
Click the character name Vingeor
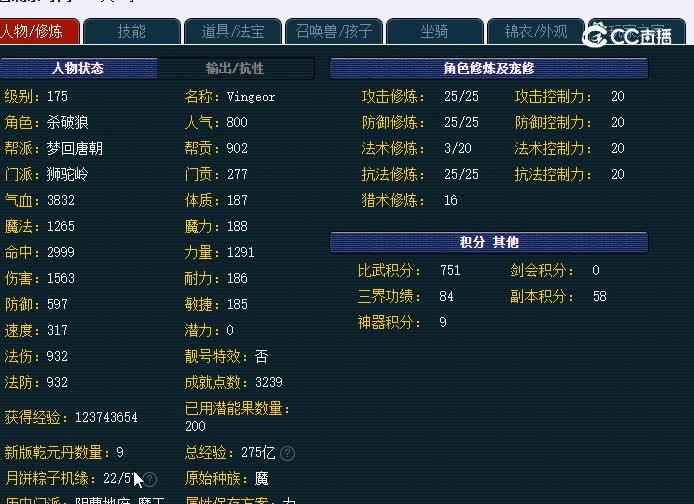[x=251, y=97]
